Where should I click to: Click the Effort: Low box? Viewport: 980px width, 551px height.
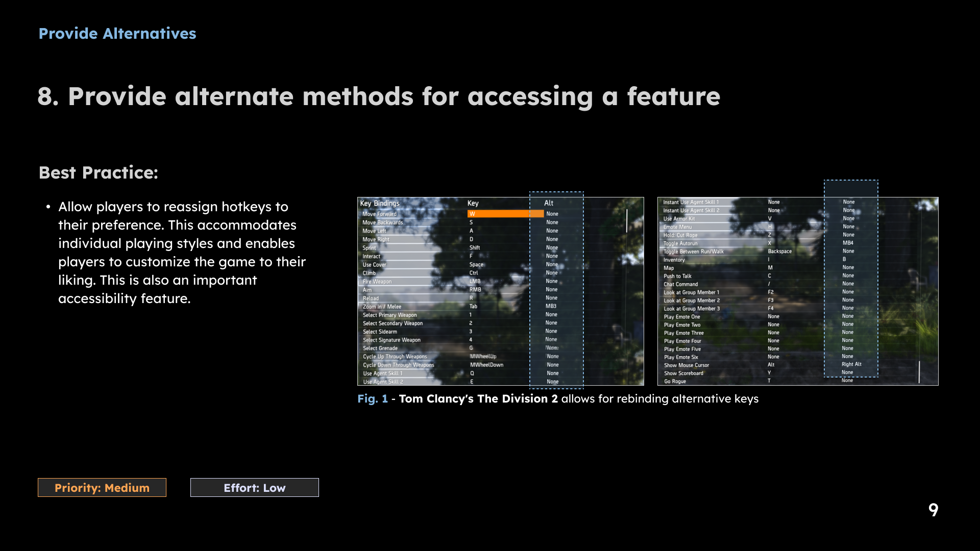pos(254,487)
